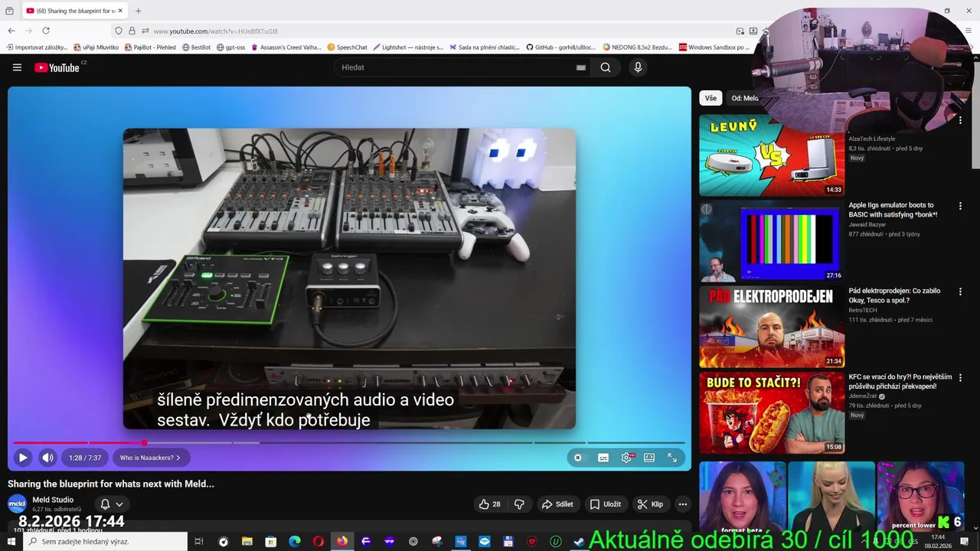Screen dimensions: 980x551
Task: Open File Explorer from the taskbar
Action: pyautogui.click(x=247, y=542)
